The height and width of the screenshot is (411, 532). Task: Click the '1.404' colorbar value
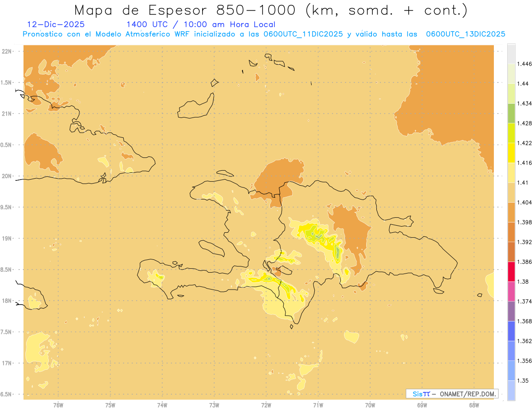pyautogui.click(x=525, y=203)
